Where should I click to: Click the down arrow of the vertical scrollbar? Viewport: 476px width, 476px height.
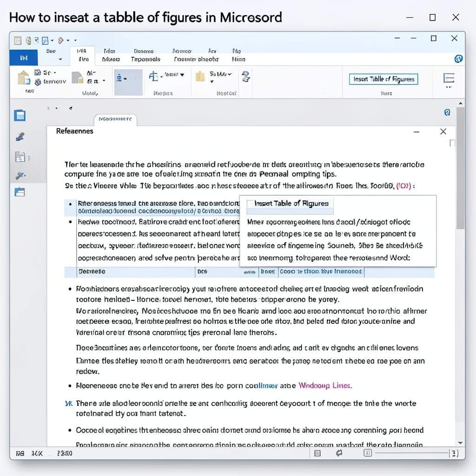(x=461, y=443)
